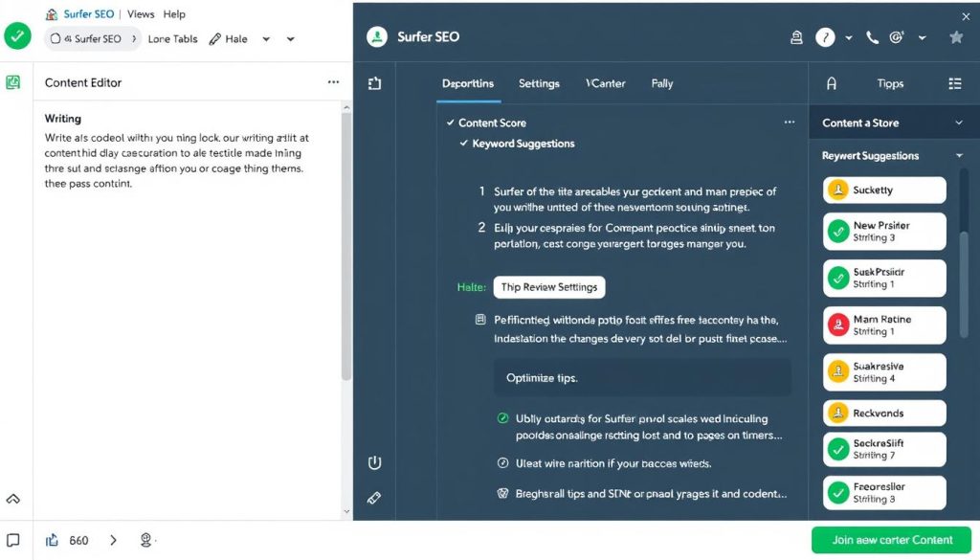
Task: Click the green Surfer SEO logo icon
Action: pyautogui.click(x=377, y=37)
